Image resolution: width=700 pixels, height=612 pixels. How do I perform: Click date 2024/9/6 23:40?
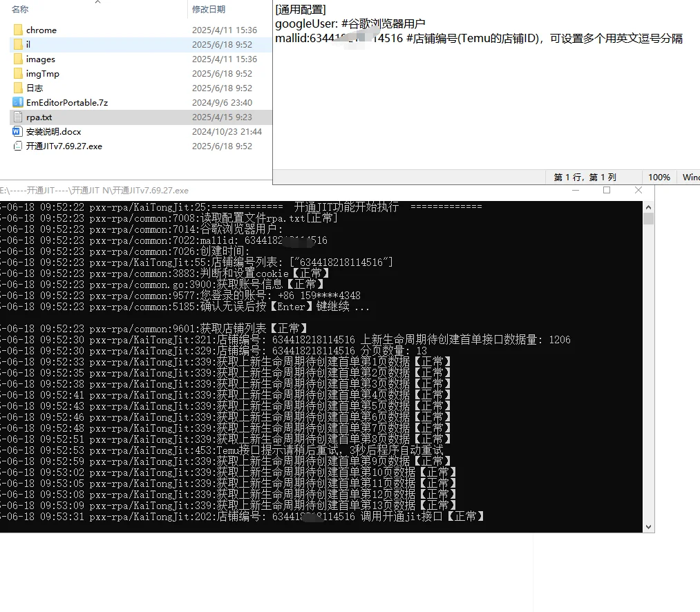pos(222,103)
